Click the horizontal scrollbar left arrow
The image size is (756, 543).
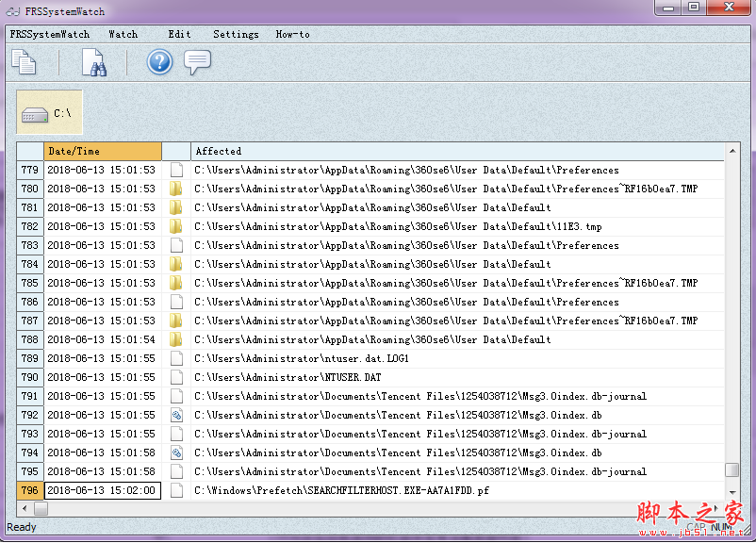[x=25, y=508]
